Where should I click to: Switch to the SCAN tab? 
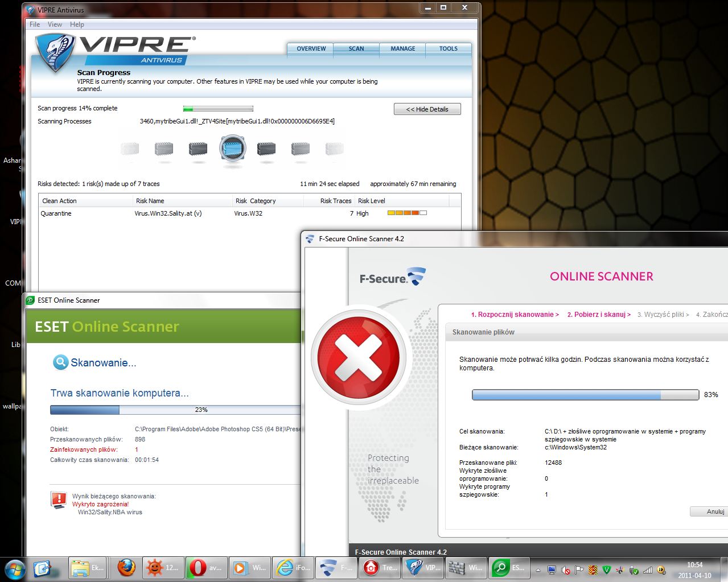[356, 49]
